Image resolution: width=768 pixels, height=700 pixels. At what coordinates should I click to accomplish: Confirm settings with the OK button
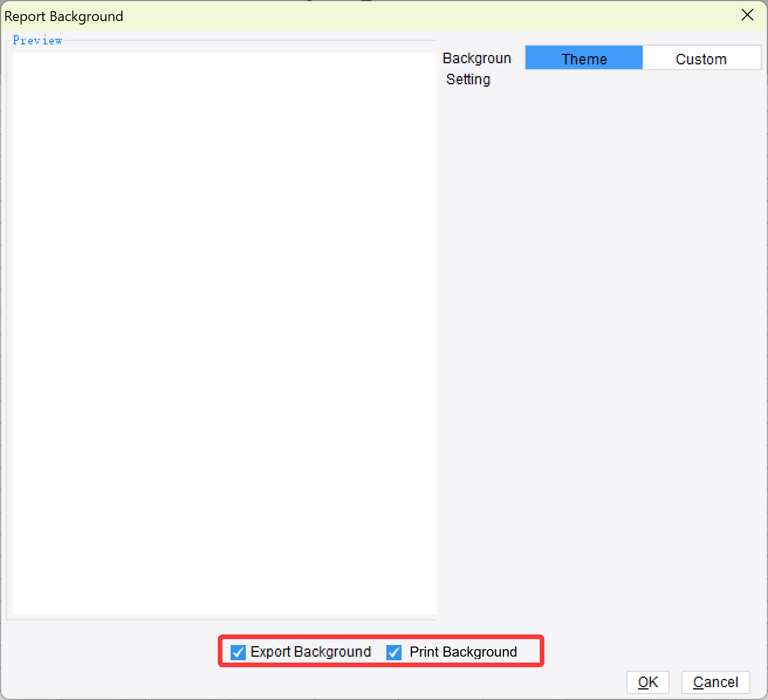[x=647, y=682]
